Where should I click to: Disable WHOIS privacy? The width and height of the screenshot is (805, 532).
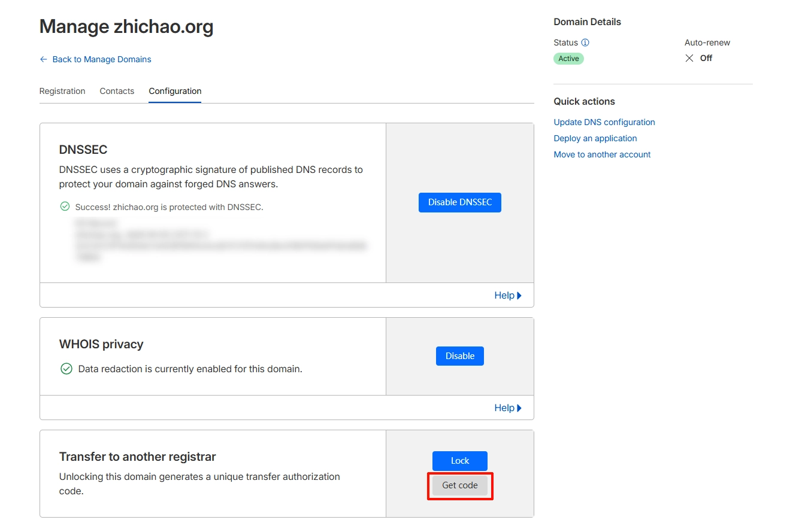459,356
